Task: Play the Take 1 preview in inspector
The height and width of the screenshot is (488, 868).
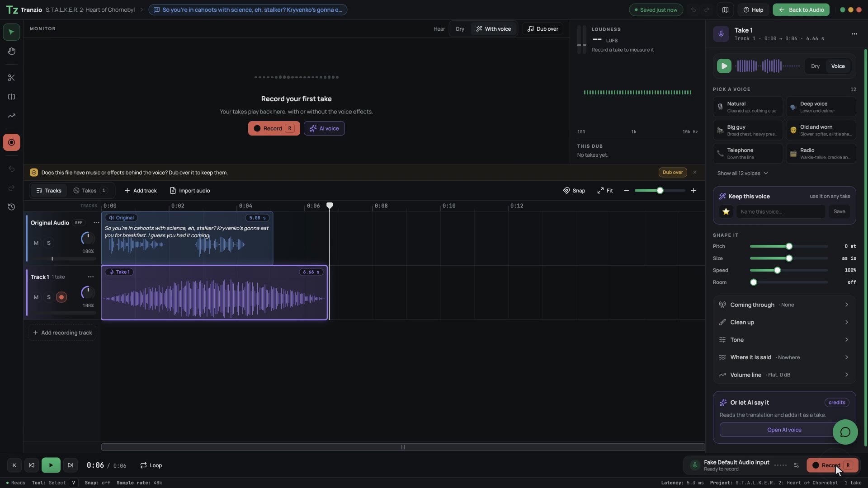Action: [724, 66]
